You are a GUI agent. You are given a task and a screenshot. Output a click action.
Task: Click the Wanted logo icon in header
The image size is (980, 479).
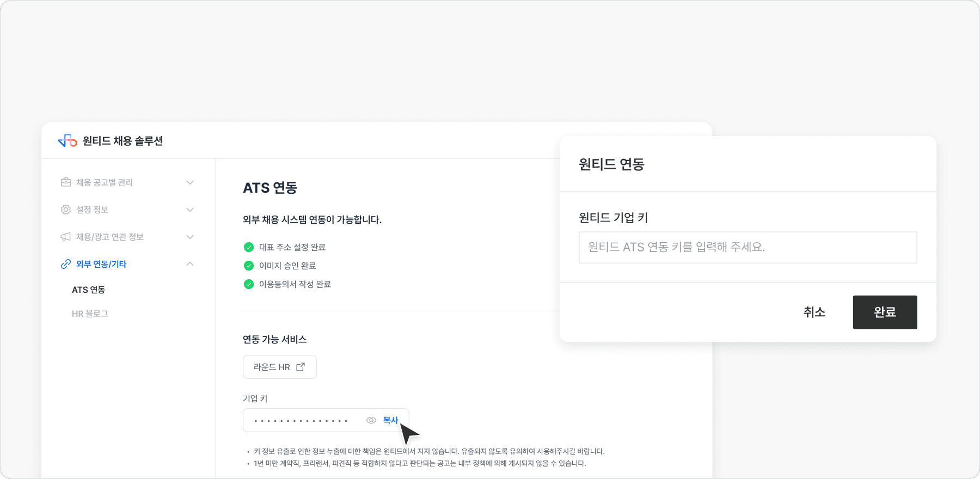pos(68,141)
